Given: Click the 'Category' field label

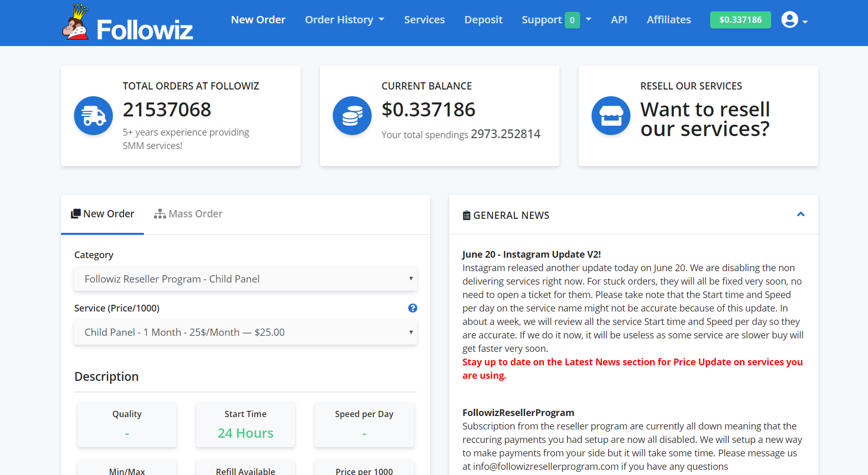Looking at the screenshot, I should (x=94, y=255).
